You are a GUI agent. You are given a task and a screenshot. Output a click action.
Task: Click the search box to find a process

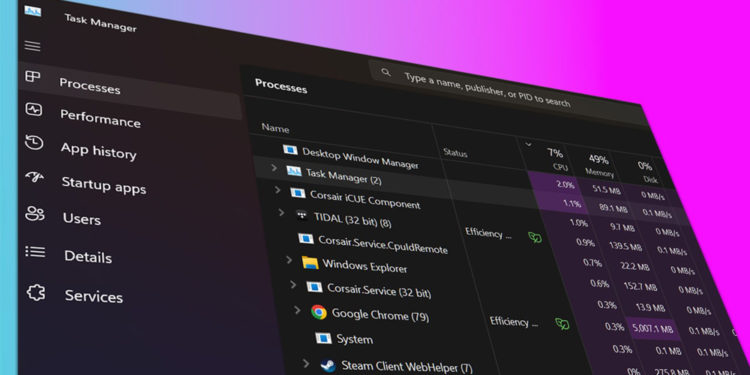click(507, 91)
